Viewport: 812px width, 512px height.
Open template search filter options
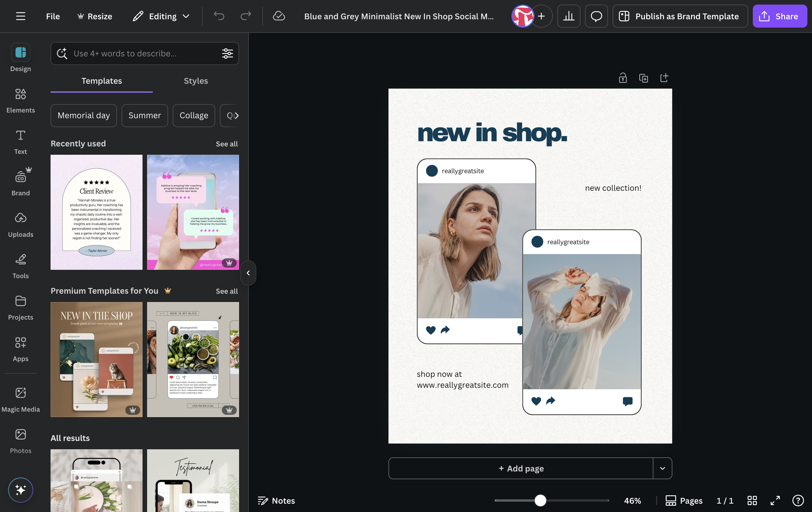[227, 53]
